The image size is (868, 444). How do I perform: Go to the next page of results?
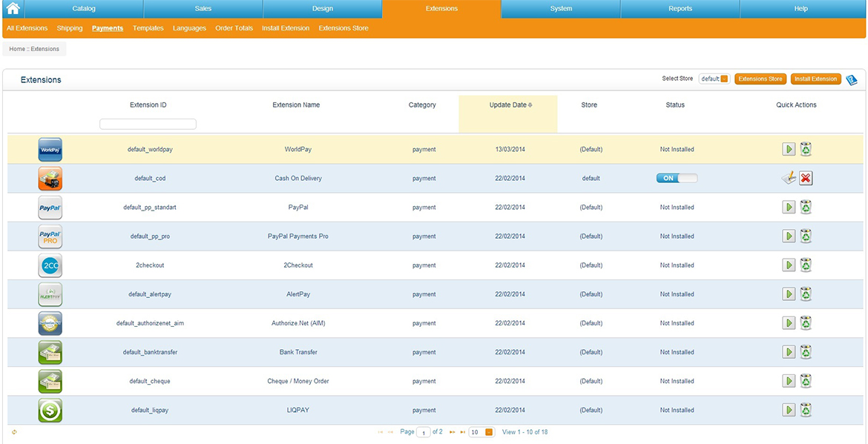451,432
